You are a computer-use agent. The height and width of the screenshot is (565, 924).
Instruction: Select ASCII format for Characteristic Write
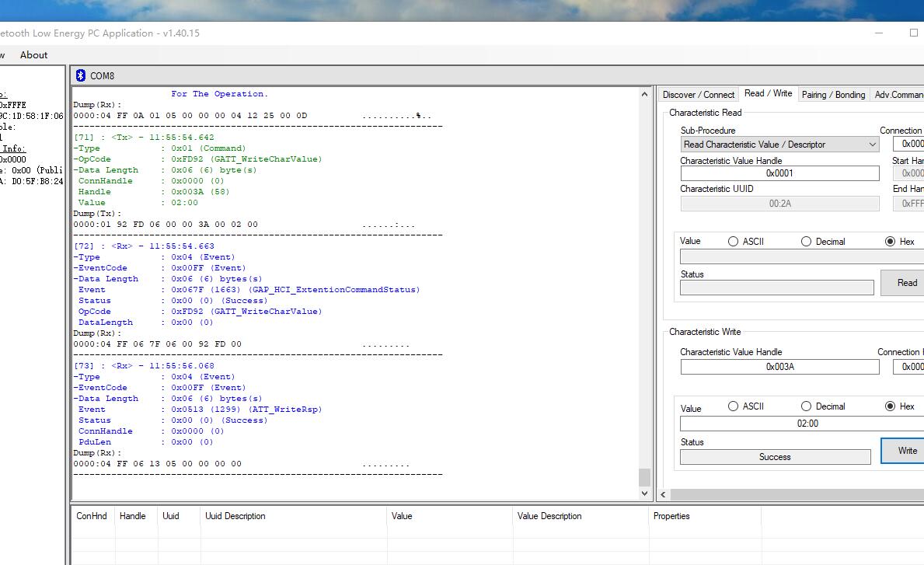[x=733, y=406]
